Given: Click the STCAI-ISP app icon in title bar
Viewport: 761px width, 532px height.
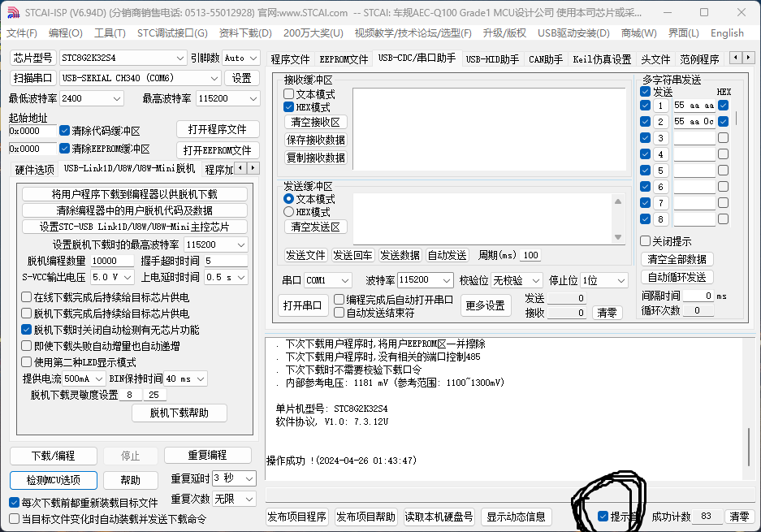Looking at the screenshot, I should point(13,13).
